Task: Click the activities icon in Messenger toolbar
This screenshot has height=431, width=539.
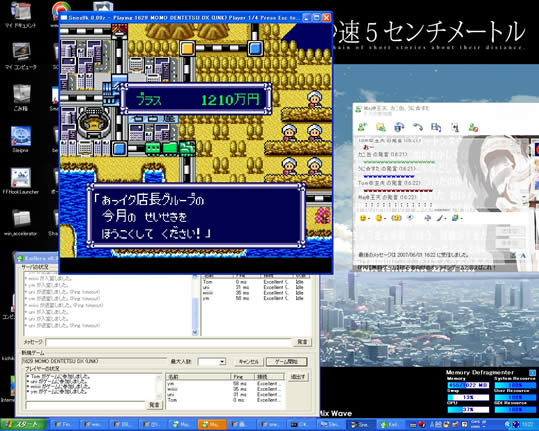Action: (436, 127)
